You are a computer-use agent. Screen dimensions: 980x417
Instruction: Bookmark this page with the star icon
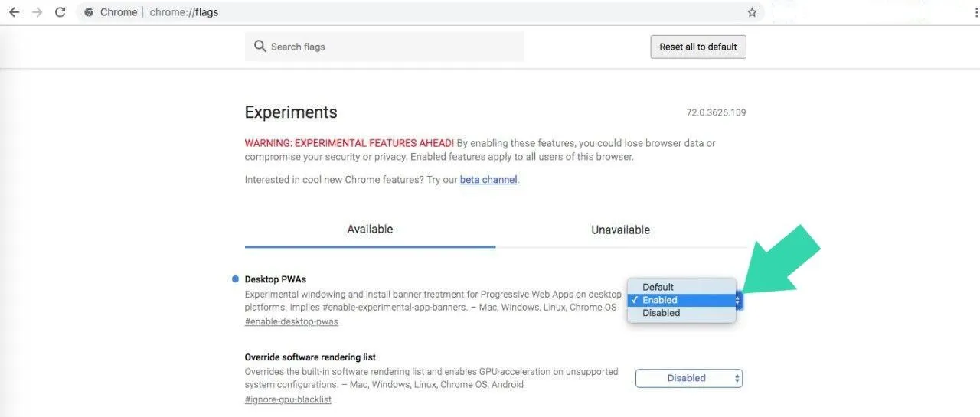coord(752,12)
